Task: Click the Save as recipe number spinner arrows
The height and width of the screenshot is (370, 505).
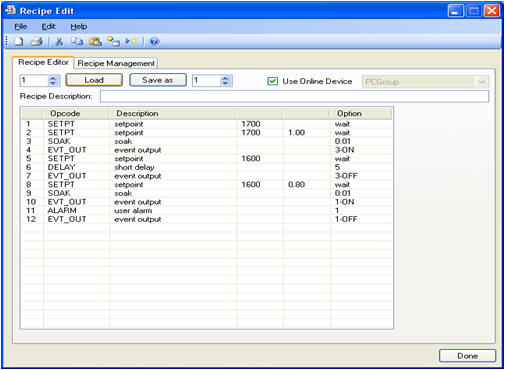Action: [x=225, y=80]
